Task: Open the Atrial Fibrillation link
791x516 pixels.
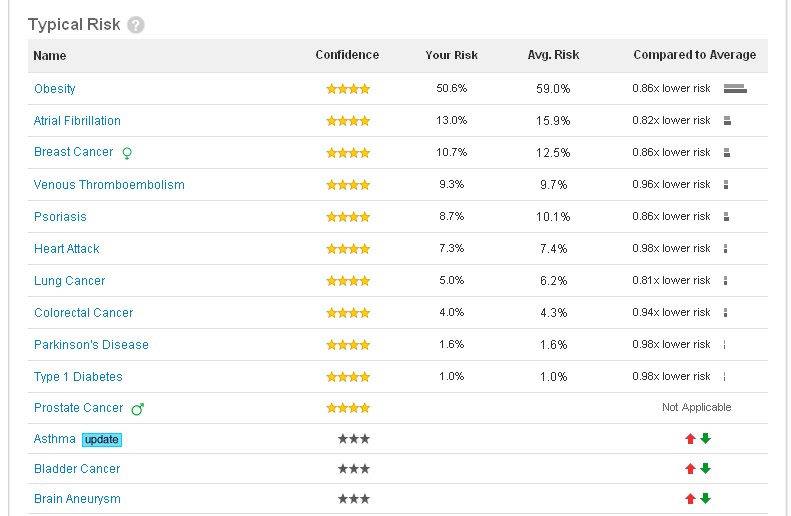Action: pyautogui.click(x=77, y=121)
